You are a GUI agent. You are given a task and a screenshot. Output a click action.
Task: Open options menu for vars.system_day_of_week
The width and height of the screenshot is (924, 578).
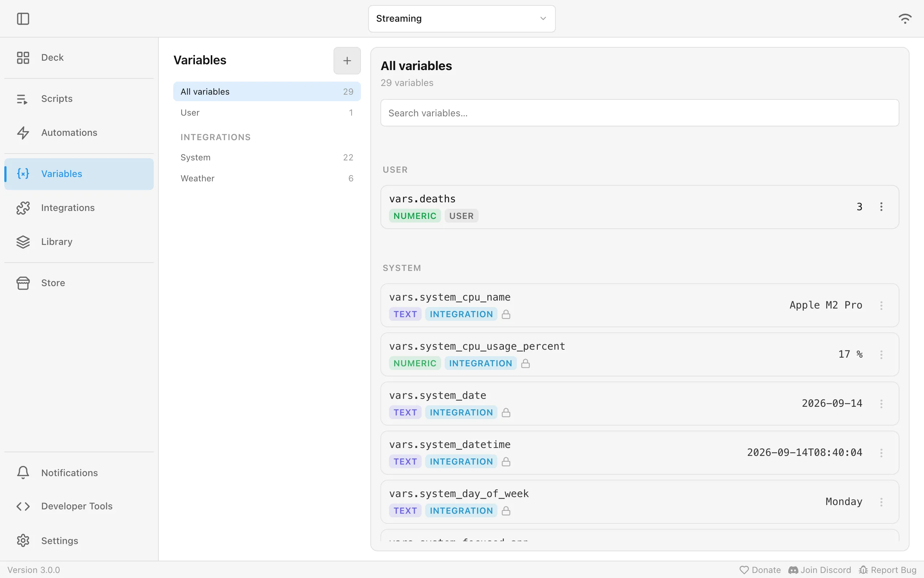tap(881, 502)
